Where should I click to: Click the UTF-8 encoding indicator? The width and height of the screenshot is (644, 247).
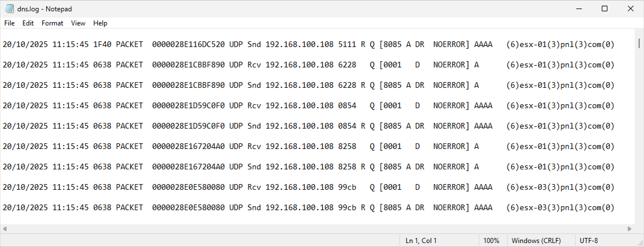tap(588, 241)
